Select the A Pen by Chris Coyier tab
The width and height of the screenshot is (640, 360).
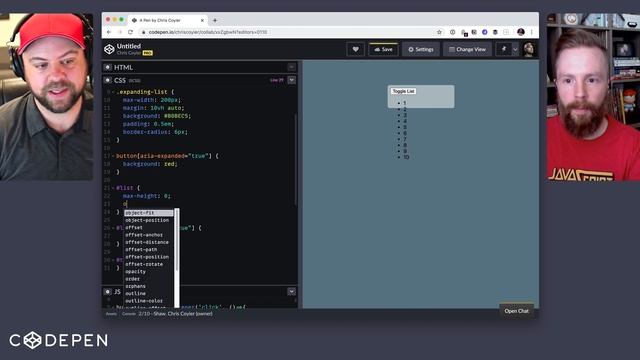(167, 20)
